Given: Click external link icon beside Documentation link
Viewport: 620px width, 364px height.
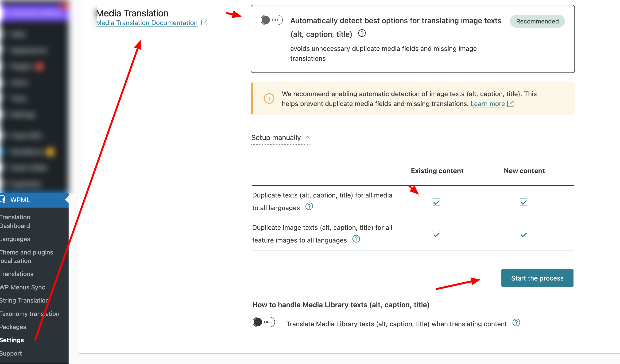Looking at the screenshot, I should coord(204,23).
